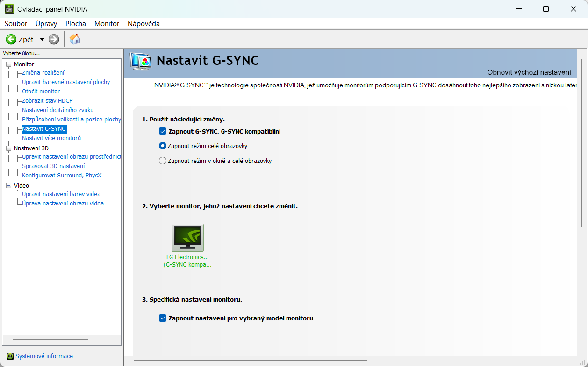Open Upravit nastavení obrazu prostřednictvím náhledu
This screenshot has width=588, height=367.
[x=71, y=156]
